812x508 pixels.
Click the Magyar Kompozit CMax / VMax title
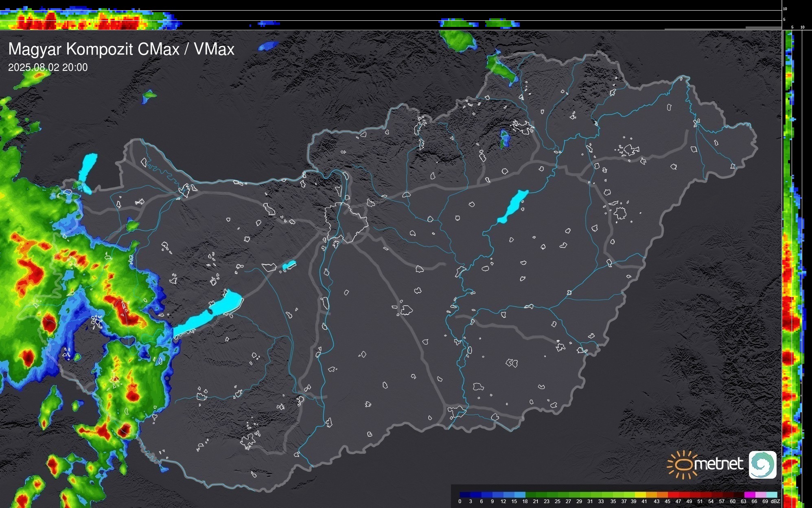pos(121,49)
